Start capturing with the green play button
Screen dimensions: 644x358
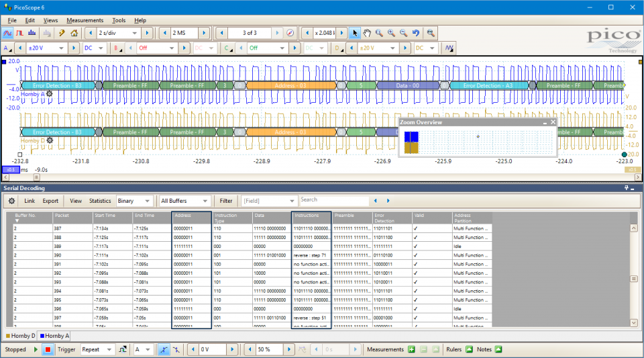point(36,349)
